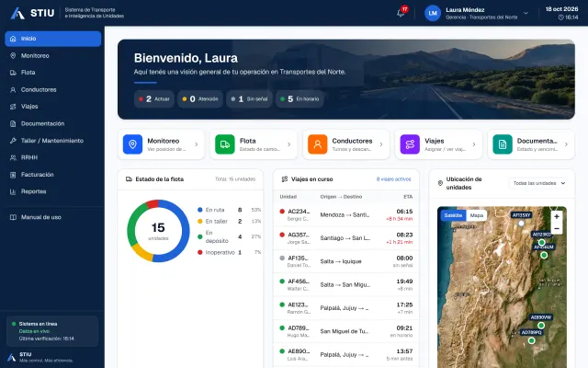Open trip row AF456 Salta → San Migu...
The width and height of the screenshot is (588, 368).
point(346,284)
